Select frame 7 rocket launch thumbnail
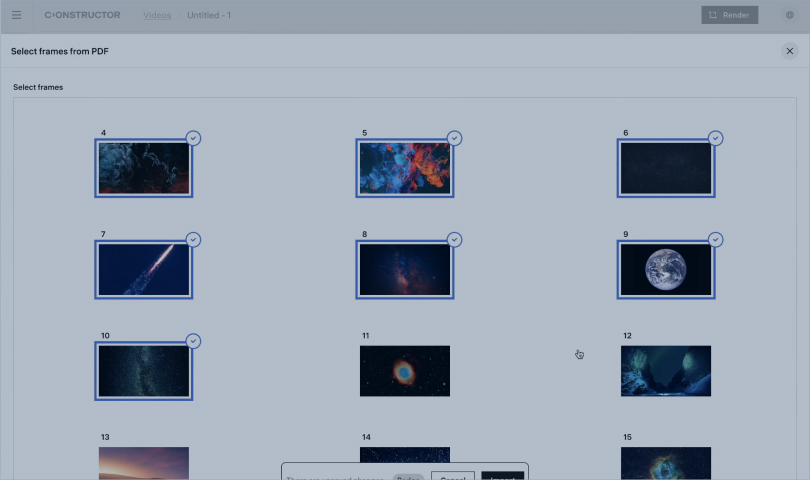This screenshot has height=480, width=810. pos(144,269)
